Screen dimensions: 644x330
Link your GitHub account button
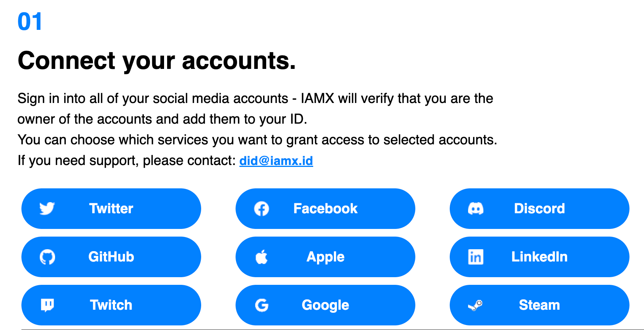[111, 257]
